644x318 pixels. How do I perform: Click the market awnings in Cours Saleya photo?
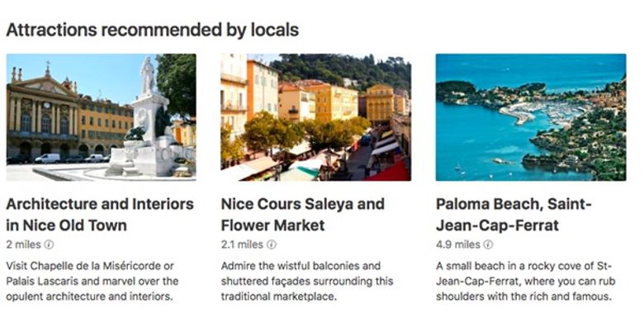pyautogui.click(x=316, y=162)
